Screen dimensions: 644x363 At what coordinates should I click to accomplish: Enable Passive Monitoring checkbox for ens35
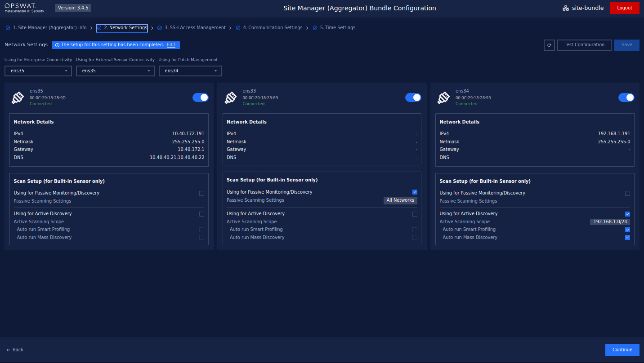(201, 193)
